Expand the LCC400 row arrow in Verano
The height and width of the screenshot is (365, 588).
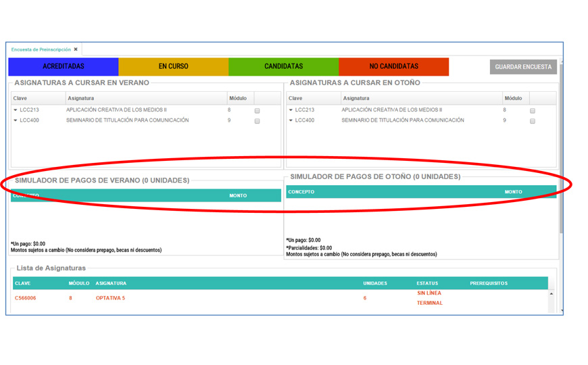point(16,121)
